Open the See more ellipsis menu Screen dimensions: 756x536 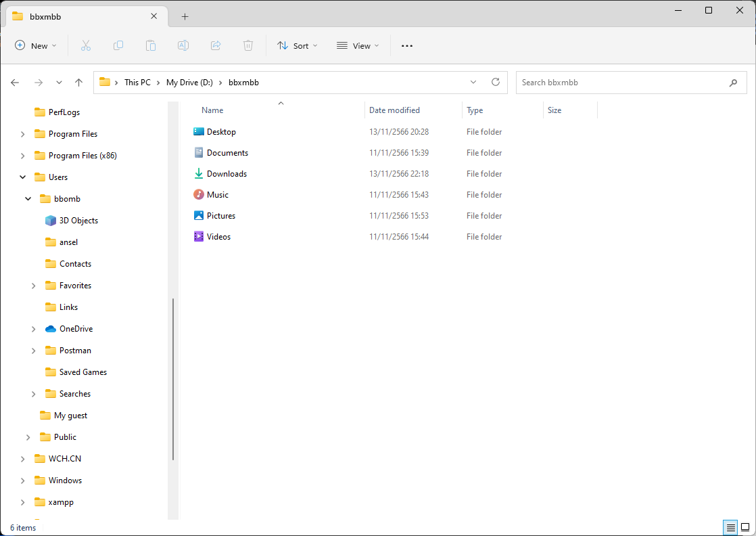pyautogui.click(x=406, y=45)
